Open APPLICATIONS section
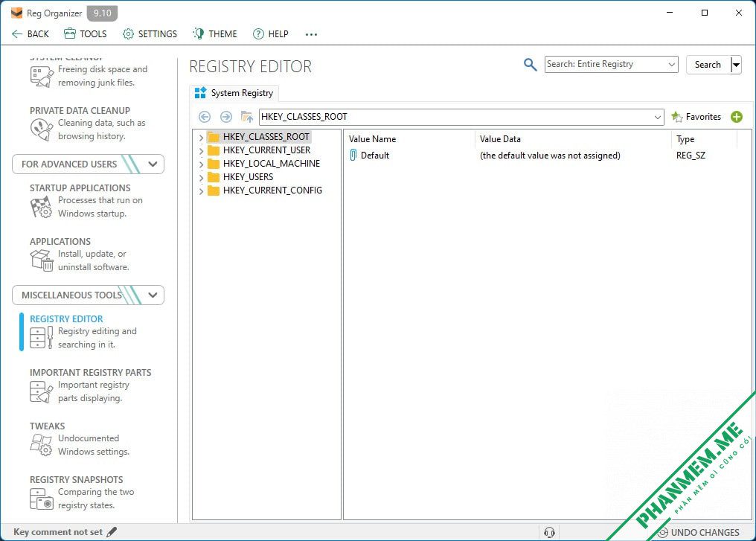Screen dimensions: 756x541 pos(60,242)
